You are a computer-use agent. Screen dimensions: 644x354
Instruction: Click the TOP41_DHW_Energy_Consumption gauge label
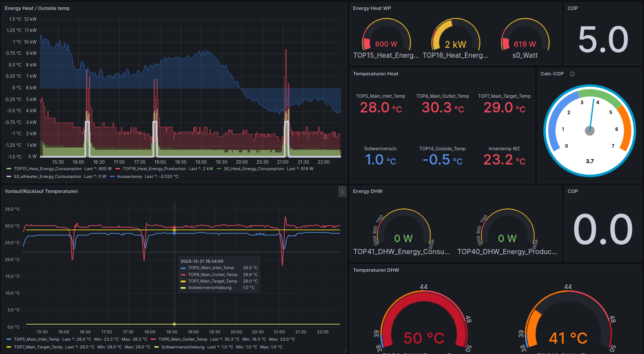coord(402,252)
